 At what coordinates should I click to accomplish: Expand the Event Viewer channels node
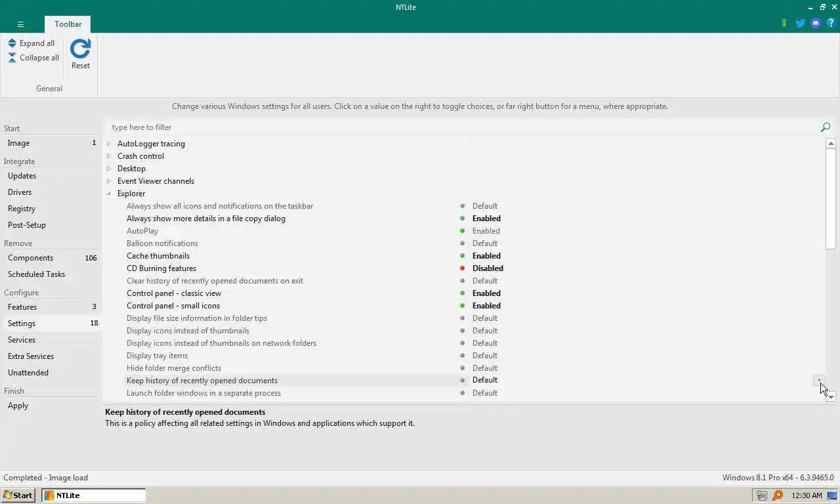point(109,181)
